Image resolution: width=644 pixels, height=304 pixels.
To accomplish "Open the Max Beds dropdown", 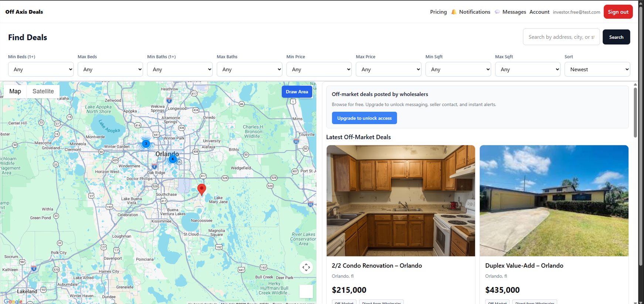I will pos(110,69).
